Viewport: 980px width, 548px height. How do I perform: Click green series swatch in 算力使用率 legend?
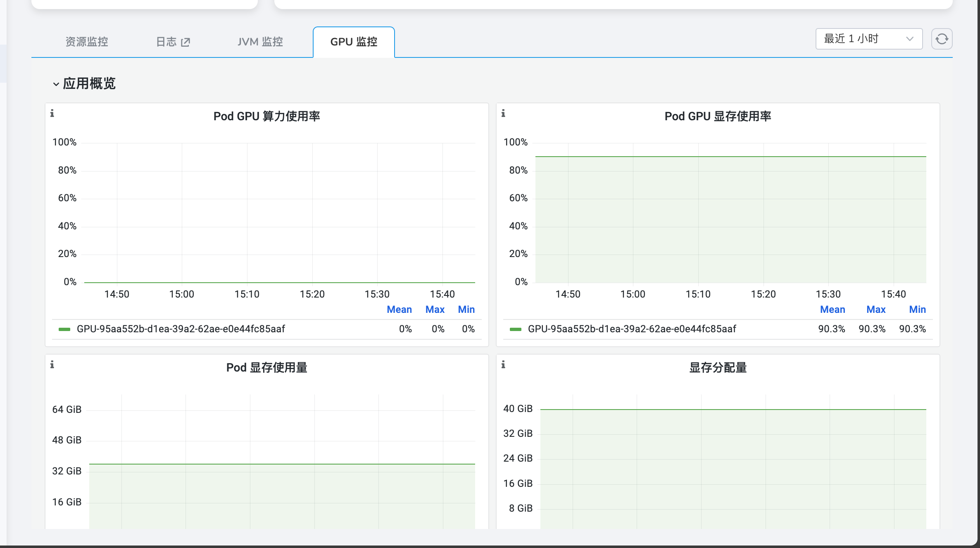tap(64, 329)
